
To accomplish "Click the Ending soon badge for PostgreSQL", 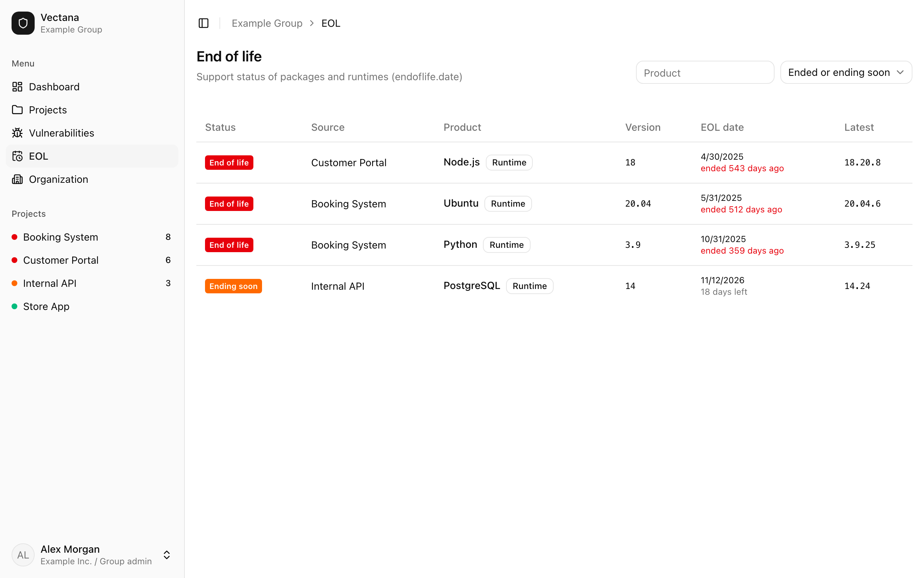I will pyautogui.click(x=233, y=286).
